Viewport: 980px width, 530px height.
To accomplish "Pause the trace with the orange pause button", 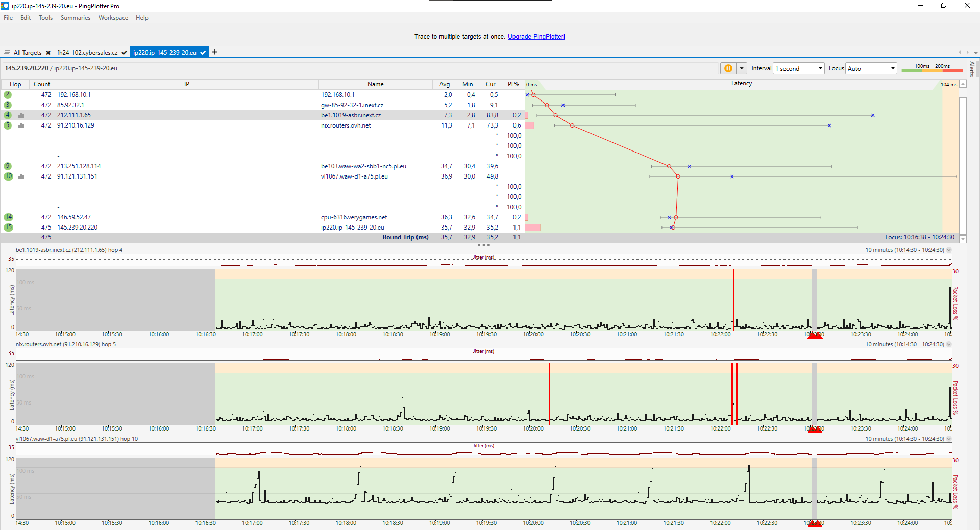I will [728, 68].
